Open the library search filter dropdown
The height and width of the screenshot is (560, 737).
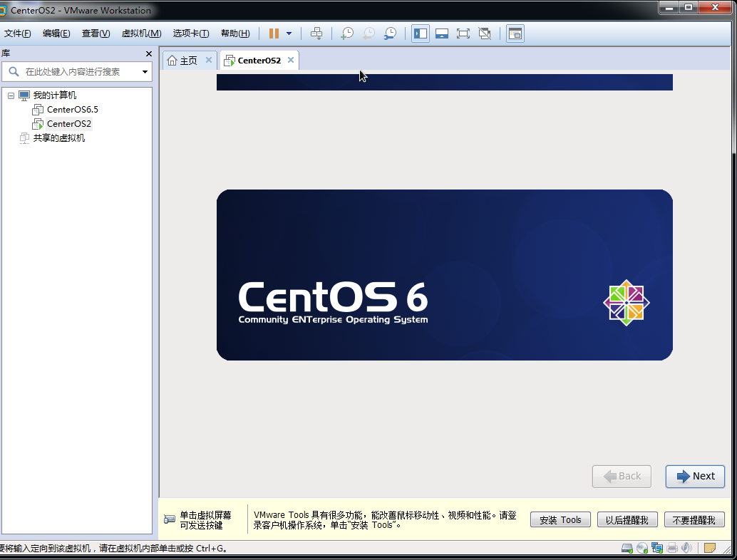pyautogui.click(x=145, y=72)
